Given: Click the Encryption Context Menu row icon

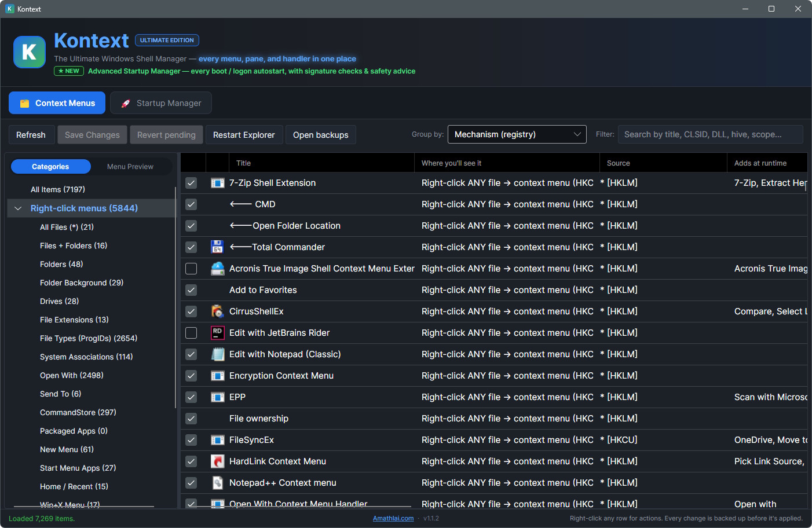Looking at the screenshot, I should coord(218,376).
